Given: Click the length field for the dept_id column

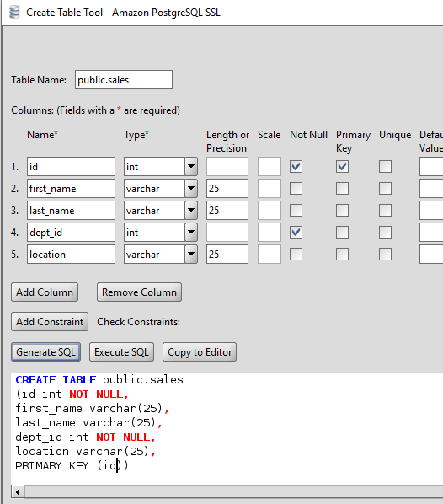Looking at the screenshot, I should [227, 232].
